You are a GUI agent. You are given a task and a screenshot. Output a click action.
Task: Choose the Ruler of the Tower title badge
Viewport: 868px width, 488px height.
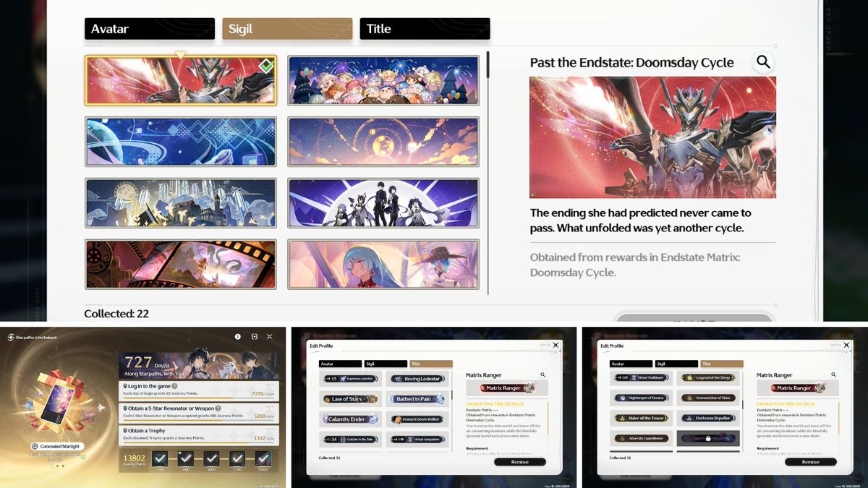pos(642,419)
